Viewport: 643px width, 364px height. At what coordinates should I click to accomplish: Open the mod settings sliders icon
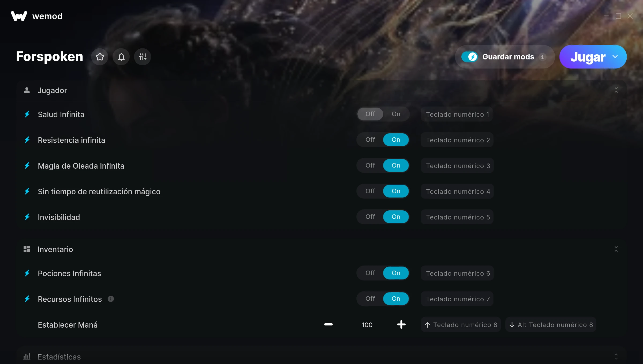coord(143,57)
